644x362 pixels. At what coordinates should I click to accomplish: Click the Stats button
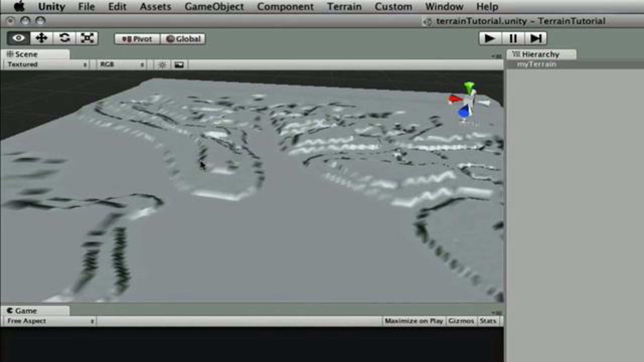pos(488,321)
